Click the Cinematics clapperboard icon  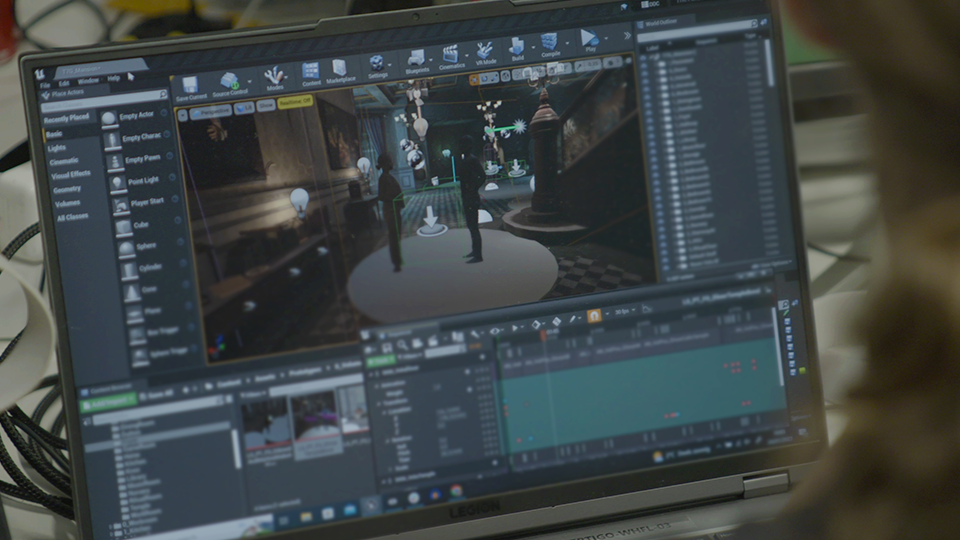[451, 54]
